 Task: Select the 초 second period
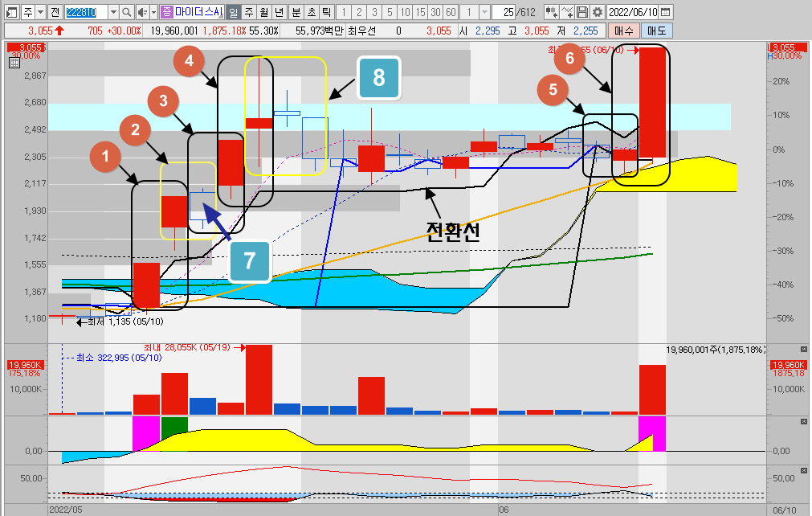[312, 12]
